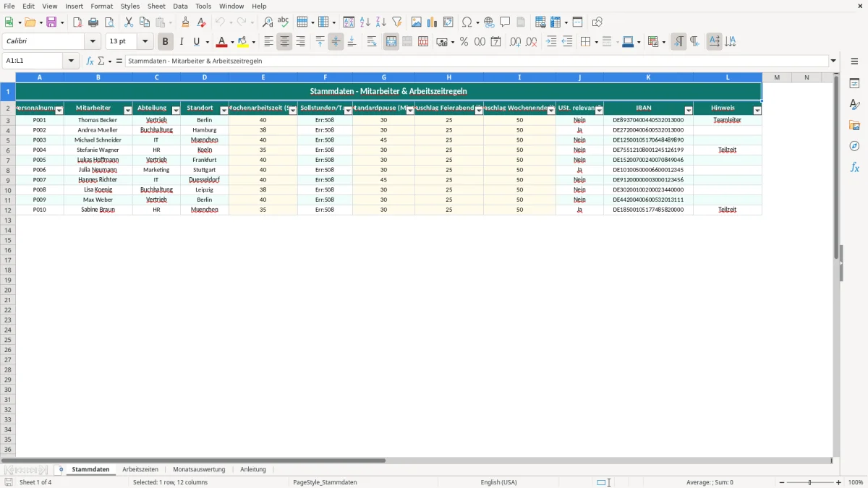
Task: Run spelling check
Action: (284, 22)
